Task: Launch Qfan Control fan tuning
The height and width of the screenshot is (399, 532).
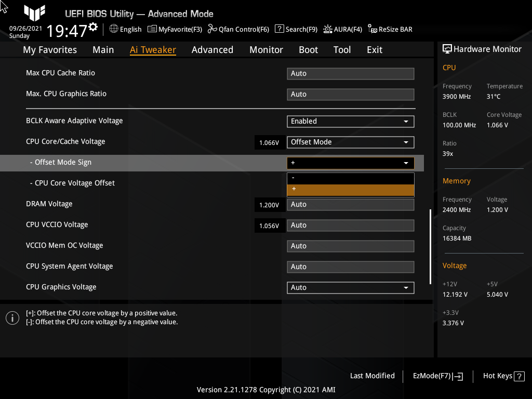Action: (x=238, y=30)
